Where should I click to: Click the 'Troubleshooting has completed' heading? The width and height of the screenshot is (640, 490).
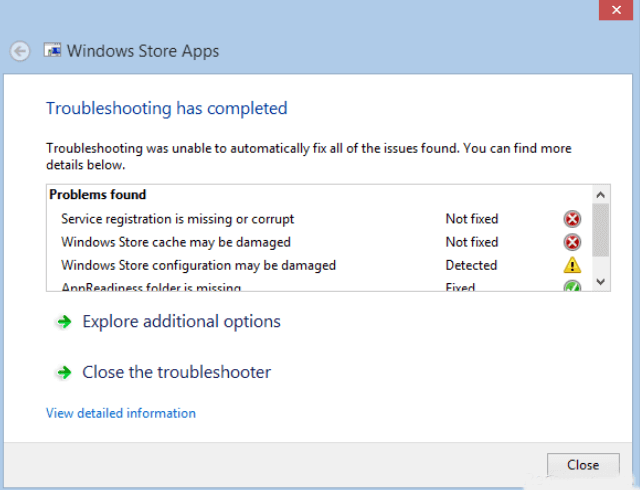(x=167, y=109)
